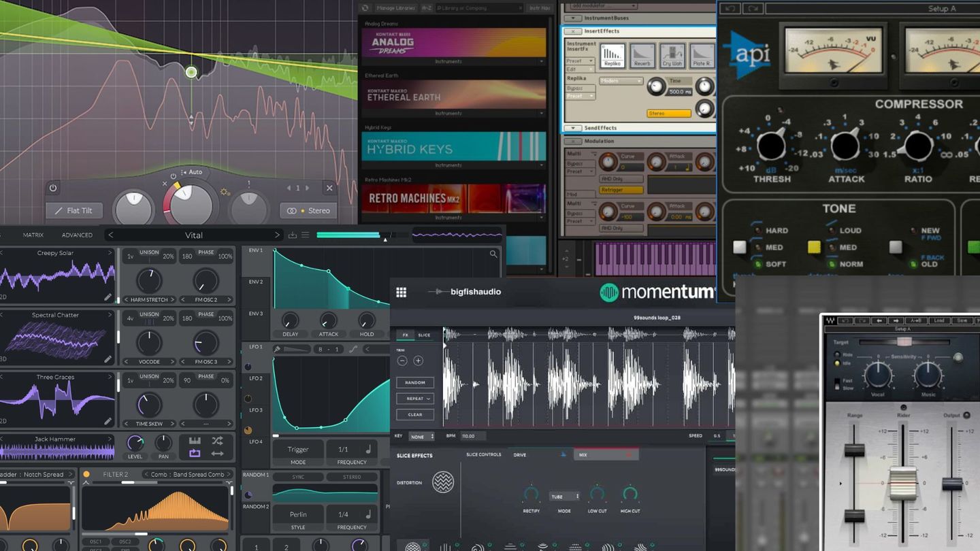The height and width of the screenshot is (551, 980).
Task: Click the Kontakt library refresh icon
Action: (365, 8)
